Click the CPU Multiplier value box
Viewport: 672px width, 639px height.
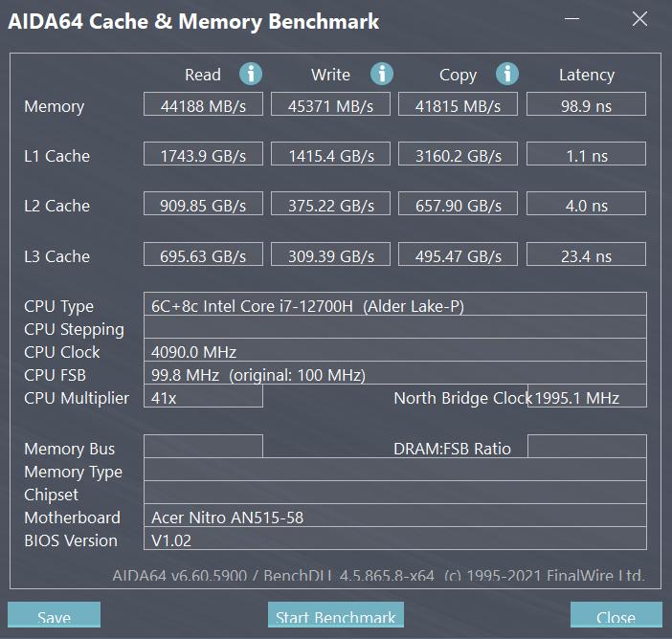pos(203,397)
